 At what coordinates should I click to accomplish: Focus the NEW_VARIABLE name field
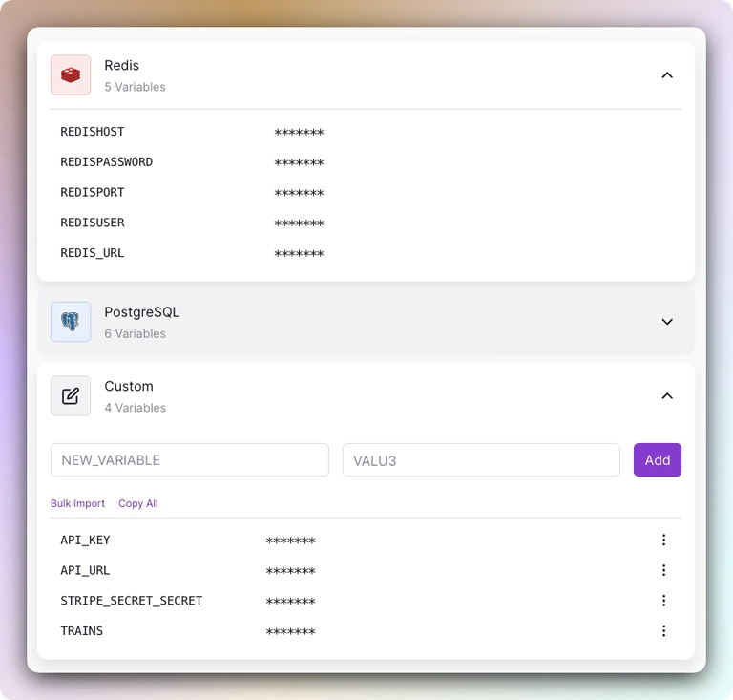click(190, 460)
